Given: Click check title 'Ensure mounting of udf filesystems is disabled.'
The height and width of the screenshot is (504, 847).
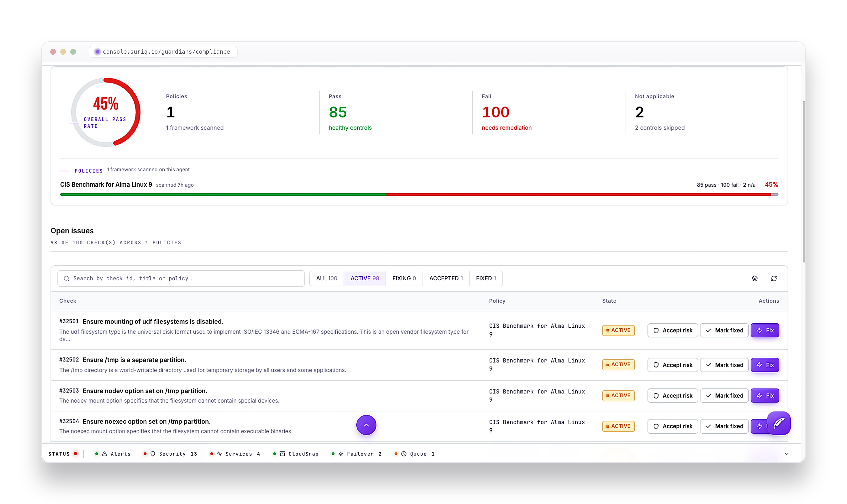Looking at the screenshot, I should click(x=153, y=322).
